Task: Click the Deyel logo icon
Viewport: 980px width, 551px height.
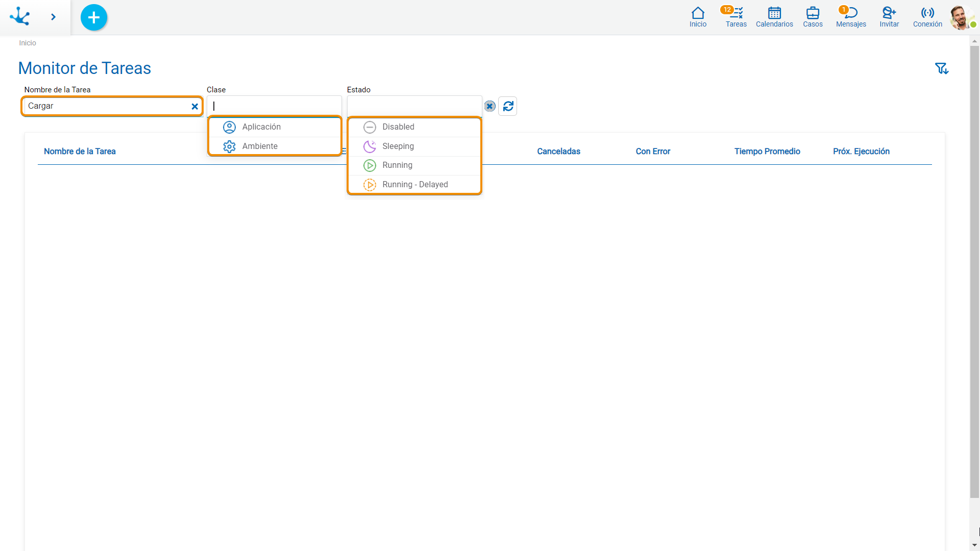Action: tap(20, 17)
